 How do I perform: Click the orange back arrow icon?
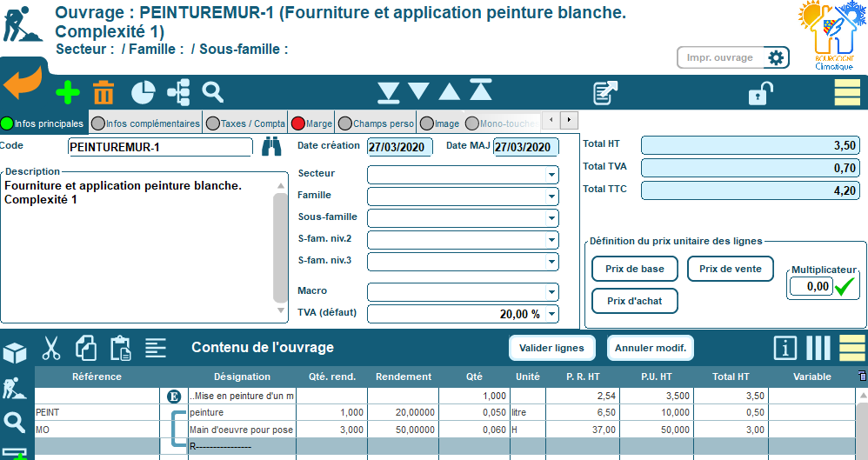pos(23,87)
